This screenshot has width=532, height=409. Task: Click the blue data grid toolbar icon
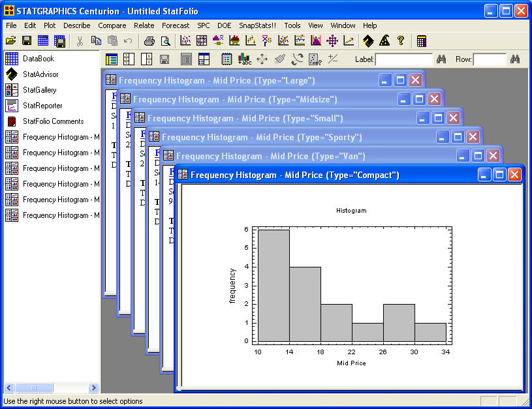point(43,41)
